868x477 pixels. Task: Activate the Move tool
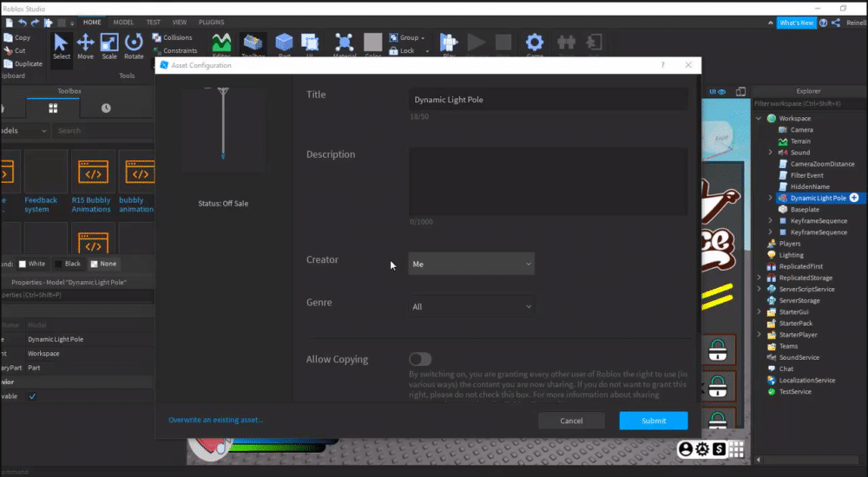click(85, 47)
